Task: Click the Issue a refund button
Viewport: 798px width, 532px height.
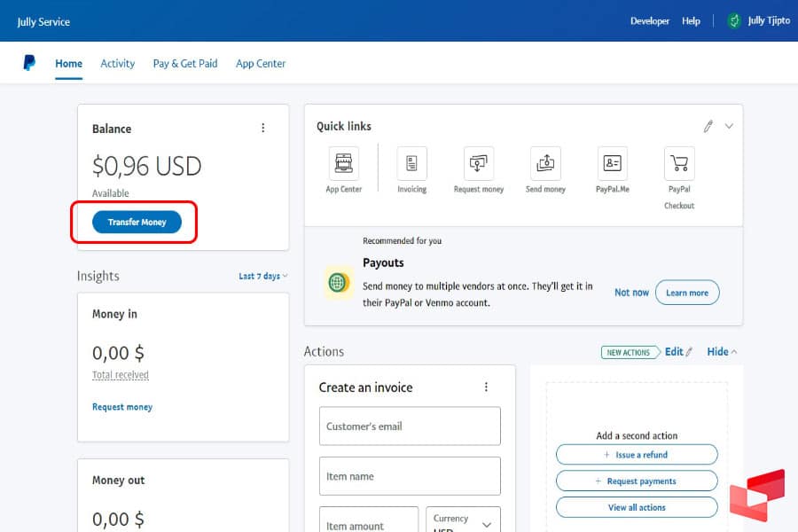Action: click(x=637, y=455)
